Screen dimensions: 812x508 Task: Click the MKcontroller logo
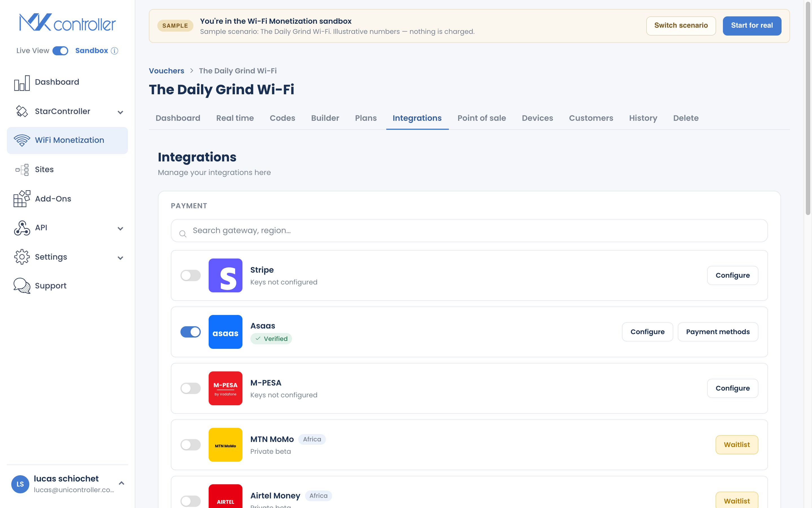tap(67, 22)
